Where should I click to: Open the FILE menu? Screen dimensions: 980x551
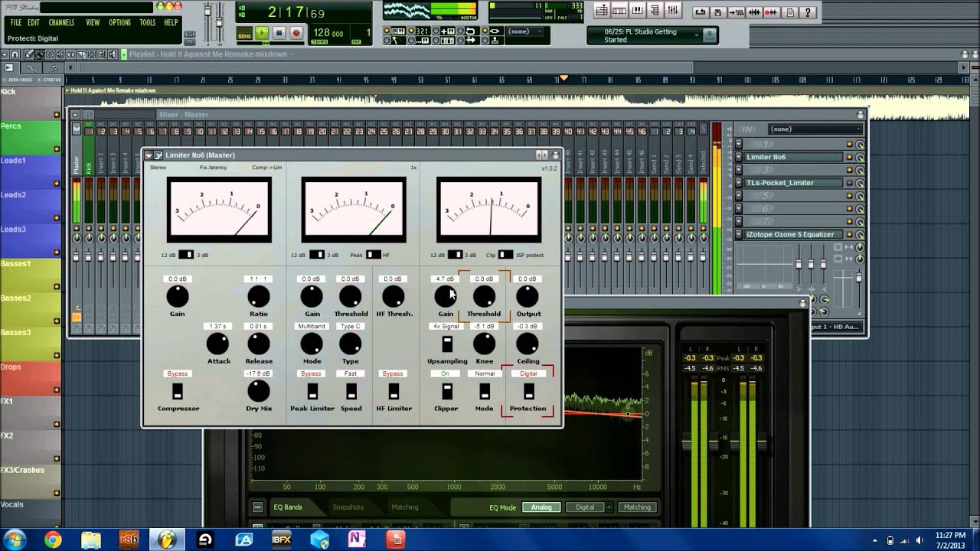[16, 23]
